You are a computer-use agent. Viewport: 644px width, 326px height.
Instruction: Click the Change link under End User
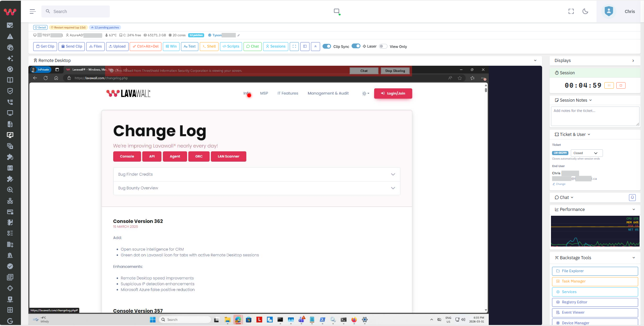[x=559, y=184]
